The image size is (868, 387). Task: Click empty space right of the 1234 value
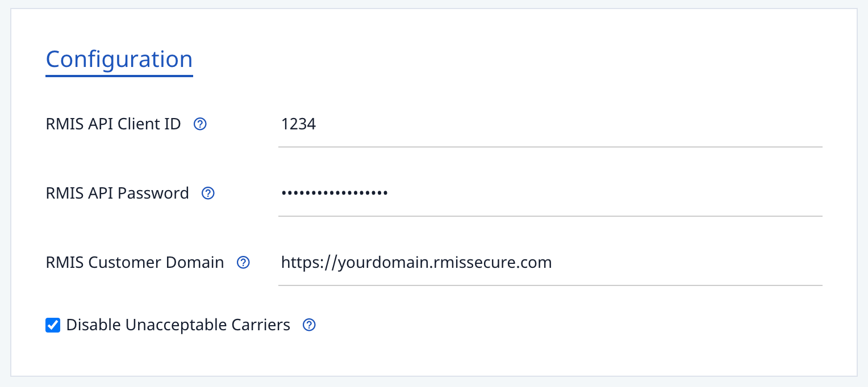tap(568, 124)
